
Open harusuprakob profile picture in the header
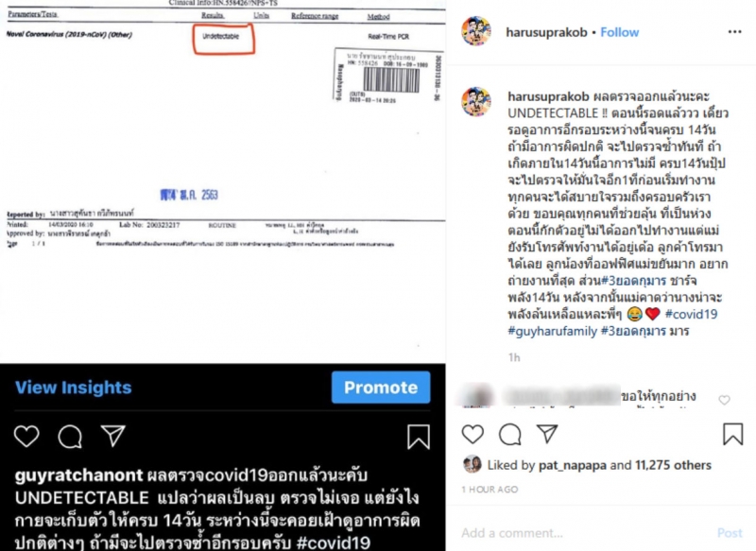(476, 31)
